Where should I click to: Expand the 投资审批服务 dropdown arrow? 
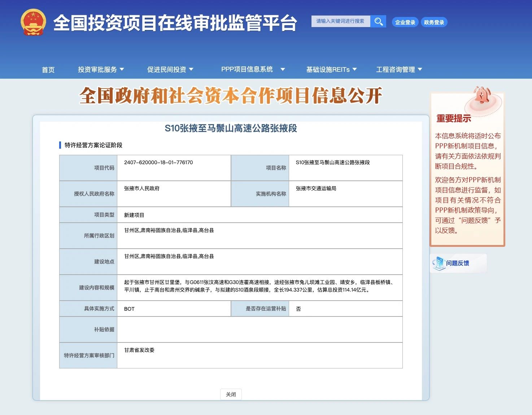click(122, 69)
